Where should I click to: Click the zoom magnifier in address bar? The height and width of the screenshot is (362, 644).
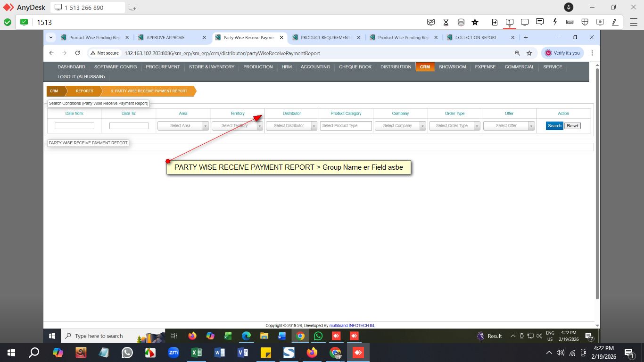(517, 53)
